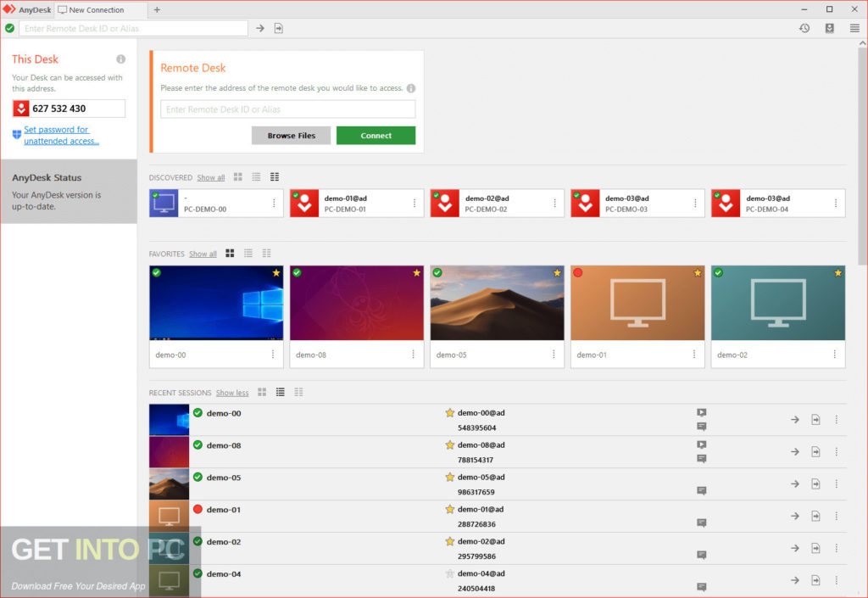Click the chat icon on the demo-01 row

pos(701,523)
